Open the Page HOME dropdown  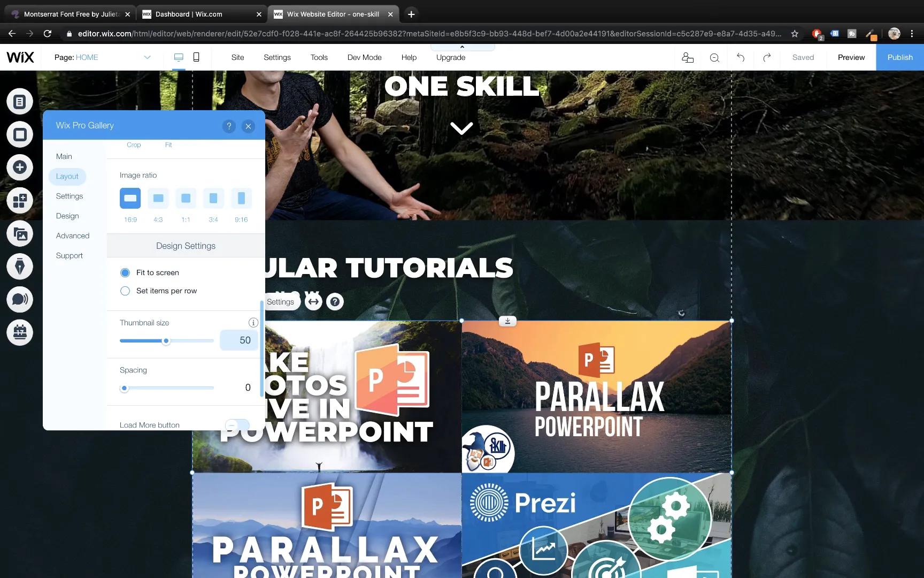coord(103,57)
